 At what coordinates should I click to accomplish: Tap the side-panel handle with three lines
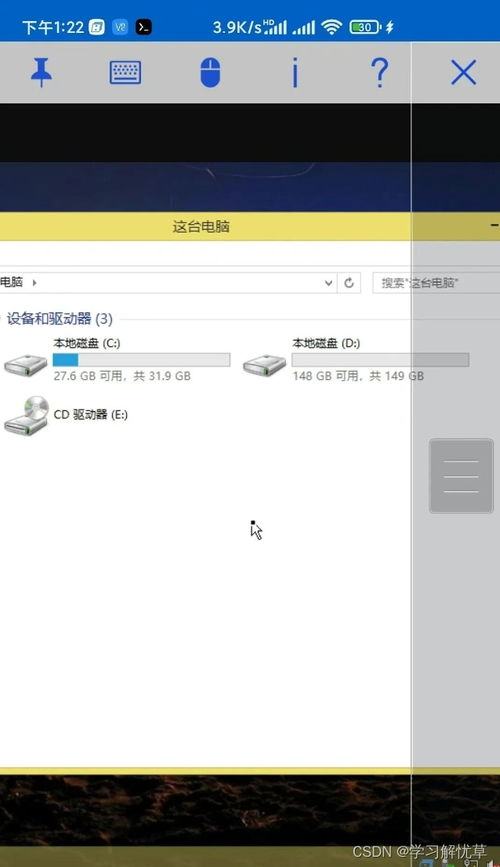click(x=461, y=476)
